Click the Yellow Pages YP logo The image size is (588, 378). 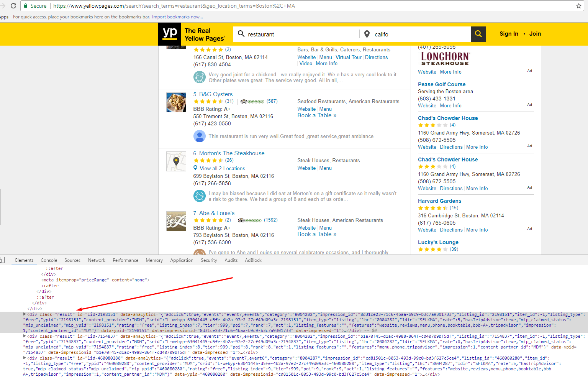(x=170, y=34)
